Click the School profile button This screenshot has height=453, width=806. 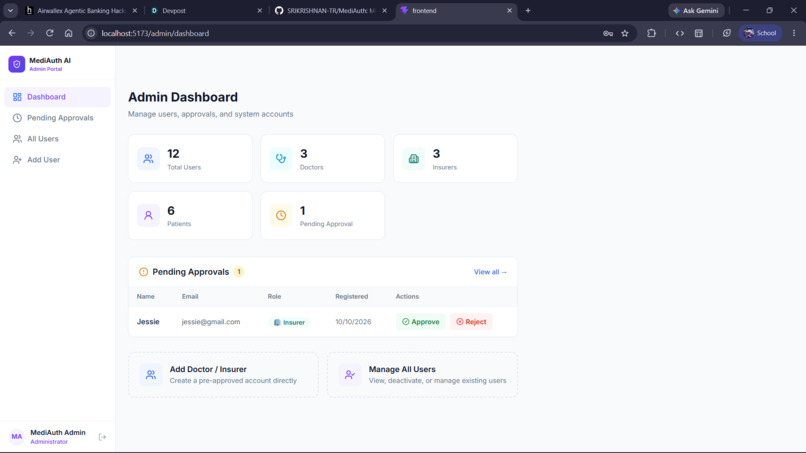(x=760, y=33)
